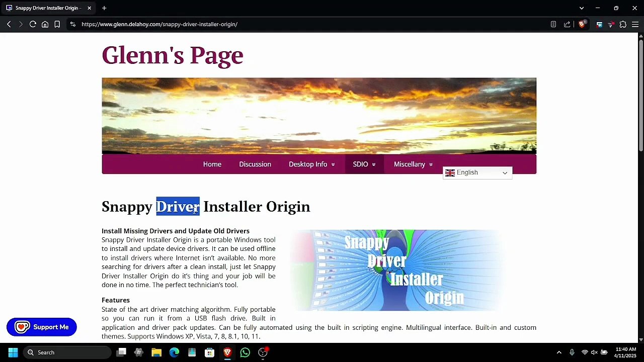
Task: Click the taskbar Search box
Action: click(x=67, y=352)
